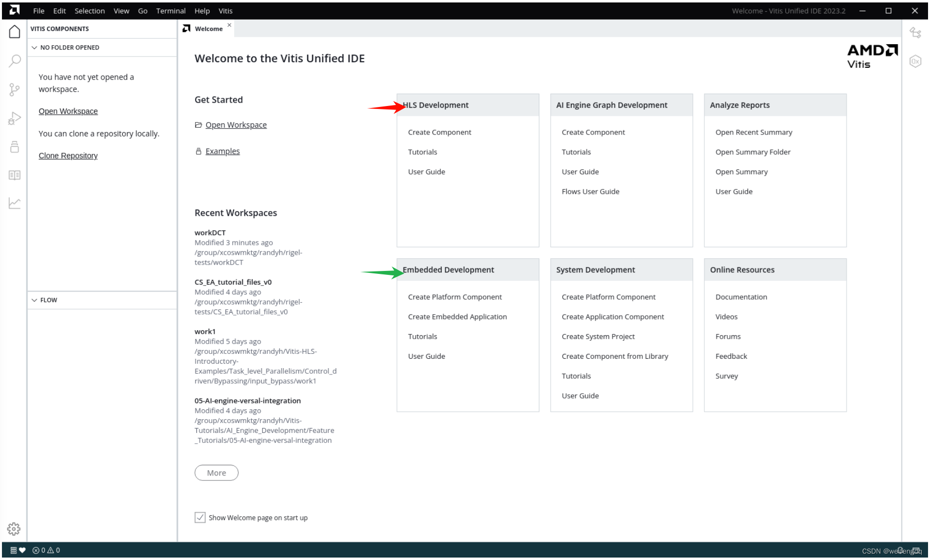This screenshot has width=930, height=560.
Task: Open the Vitis menu
Action: point(226,11)
